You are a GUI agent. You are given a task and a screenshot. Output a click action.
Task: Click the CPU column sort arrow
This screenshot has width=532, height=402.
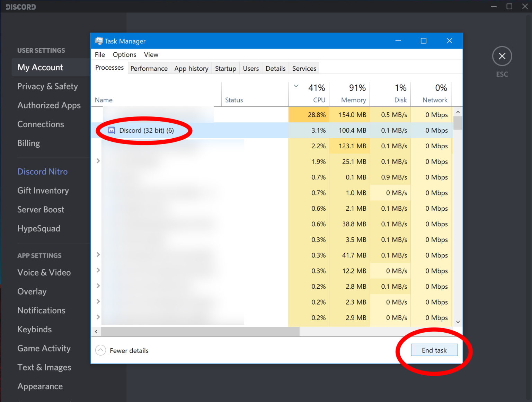click(x=296, y=85)
